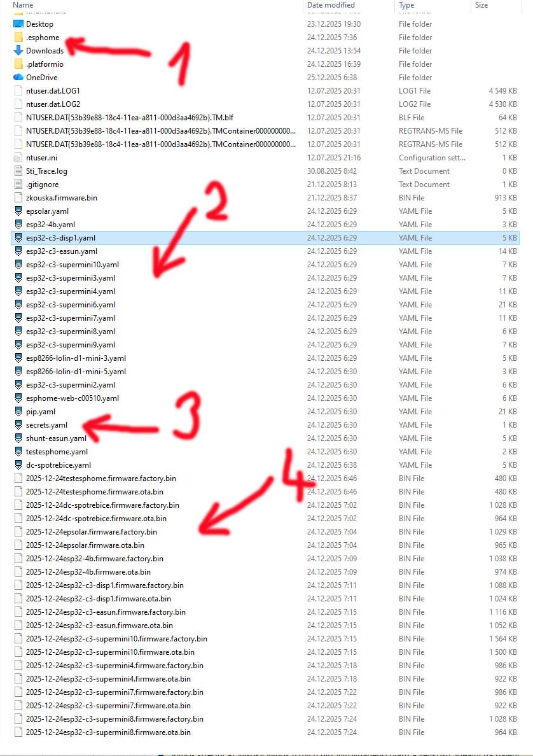Select 2025-12-24esp32-c3-supermini4.firmware.ota.bin

(x=108, y=679)
